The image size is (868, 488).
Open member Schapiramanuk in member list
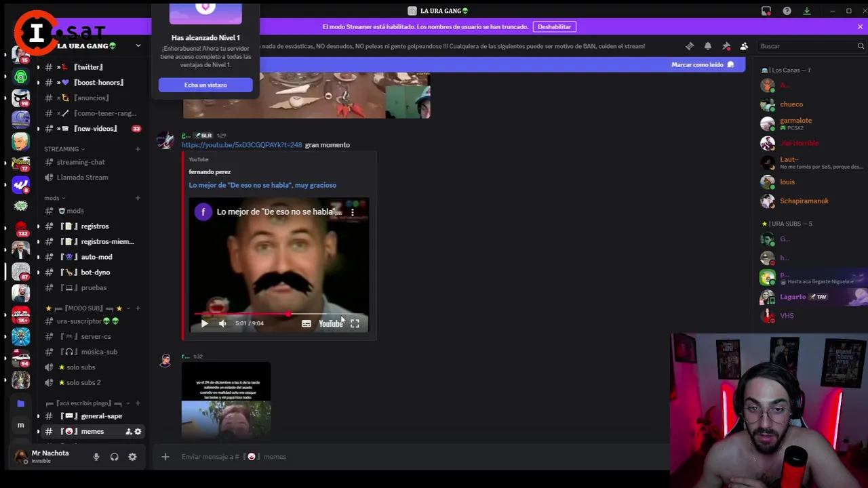pyautogui.click(x=804, y=201)
